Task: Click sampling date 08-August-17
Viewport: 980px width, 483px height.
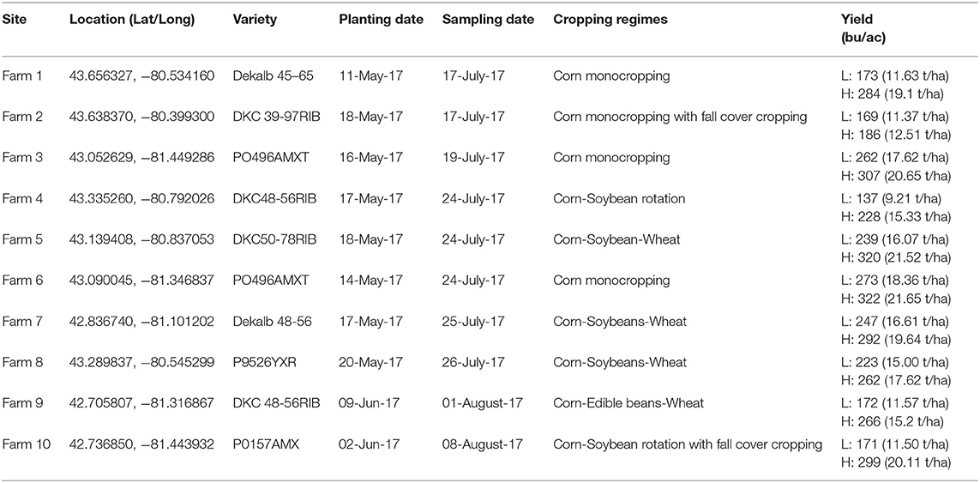Action: 488,444
